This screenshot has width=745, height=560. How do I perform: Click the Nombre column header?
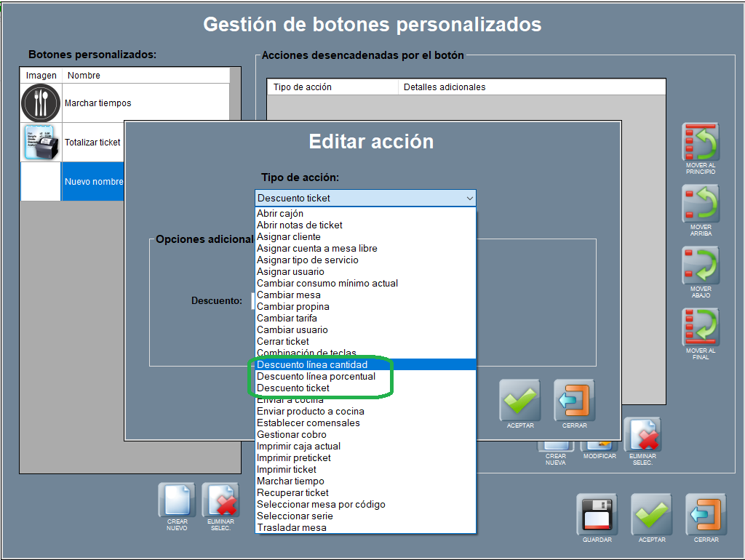pyautogui.click(x=146, y=76)
